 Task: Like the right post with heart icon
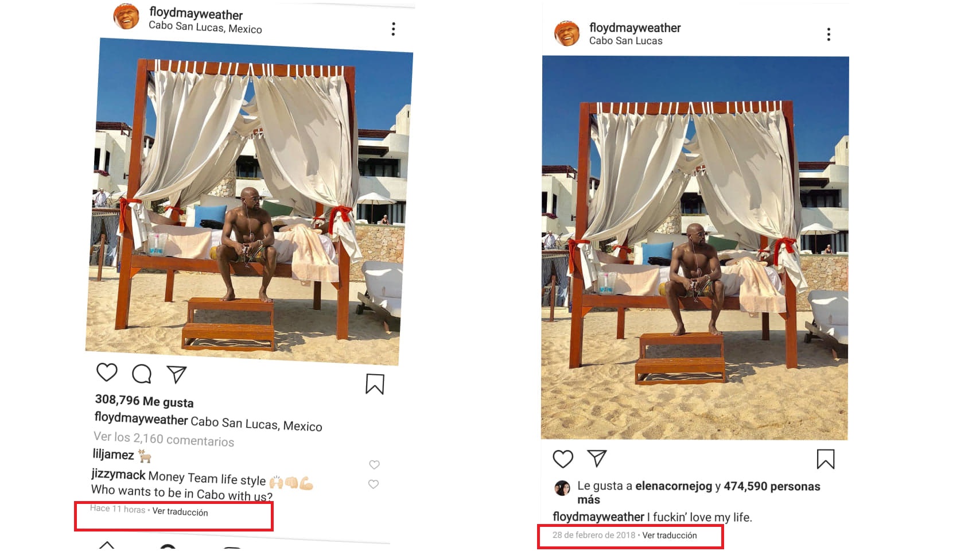563,459
